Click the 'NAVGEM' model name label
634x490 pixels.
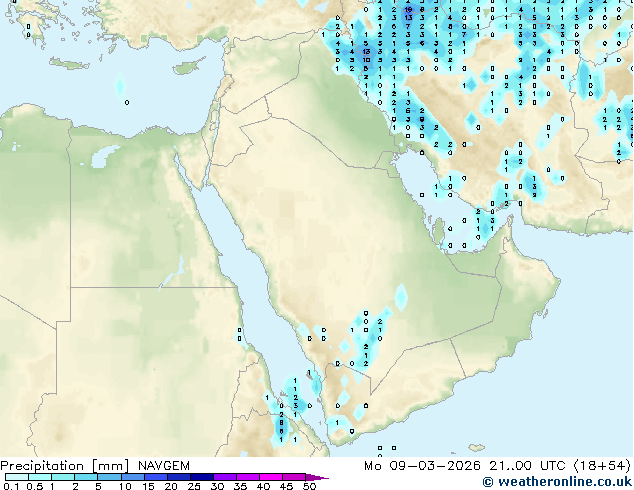click(x=164, y=466)
